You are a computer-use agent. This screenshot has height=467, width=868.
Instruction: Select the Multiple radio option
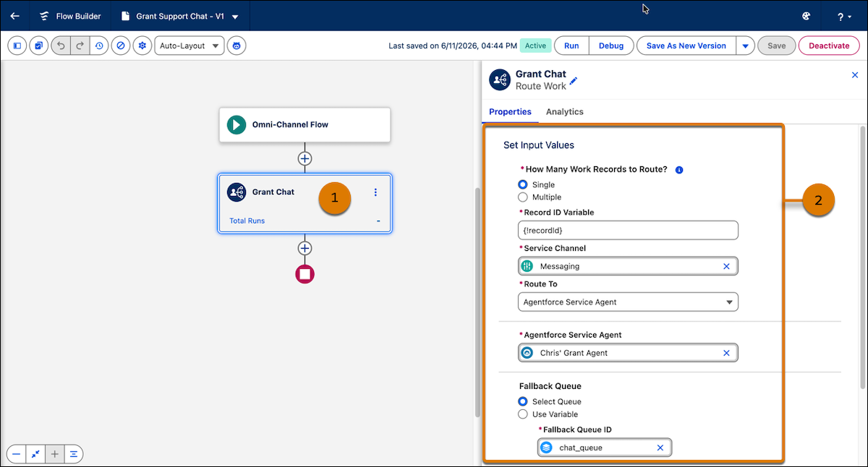(x=523, y=197)
